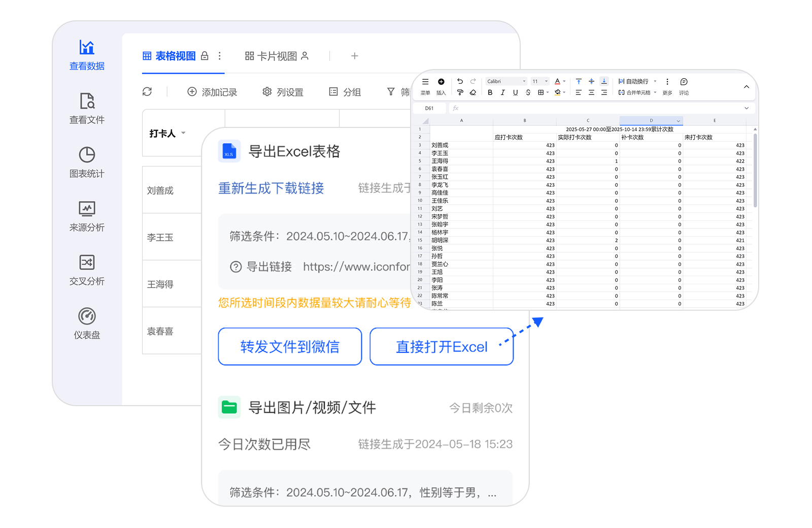Toggle bold formatting in spreadsheet
Viewport: 812px width, 528px height.
click(490, 92)
